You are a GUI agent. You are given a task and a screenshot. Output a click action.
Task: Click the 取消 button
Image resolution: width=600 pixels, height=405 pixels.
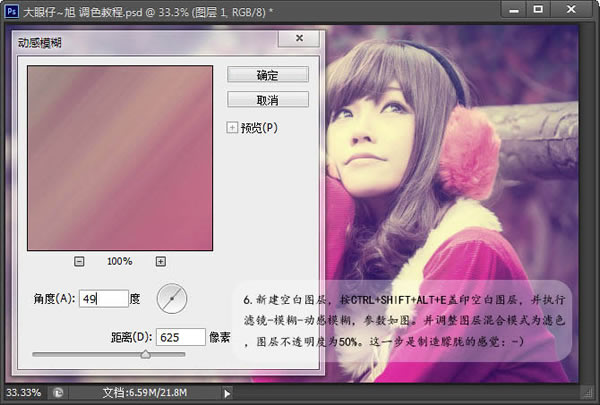[x=267, y=100]
